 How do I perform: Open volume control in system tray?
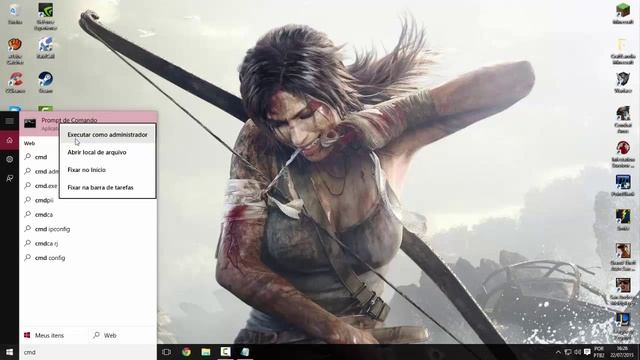[x=577, y=352]
